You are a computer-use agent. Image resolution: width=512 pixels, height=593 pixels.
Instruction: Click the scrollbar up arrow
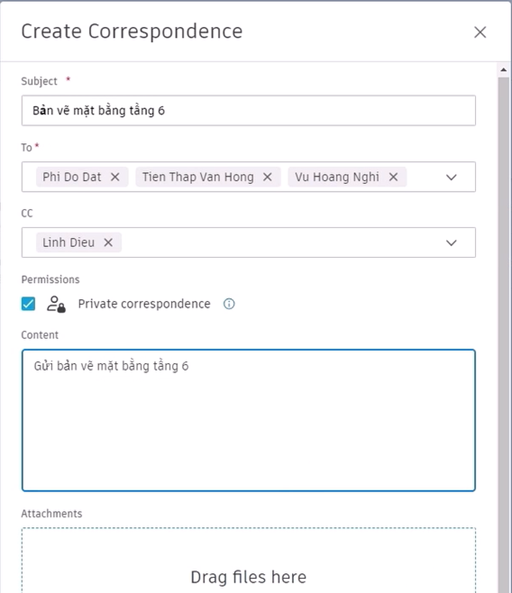[503, 70]
